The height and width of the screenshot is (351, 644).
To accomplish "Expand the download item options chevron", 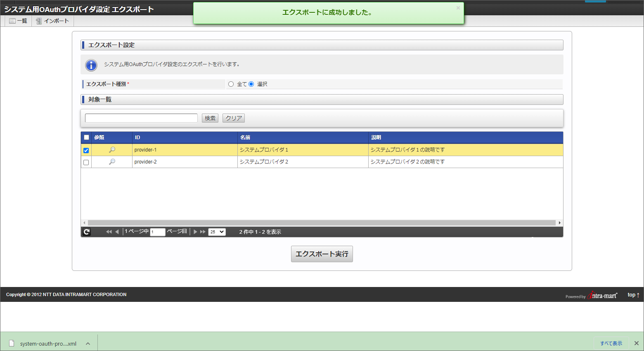I will (88, 344).
